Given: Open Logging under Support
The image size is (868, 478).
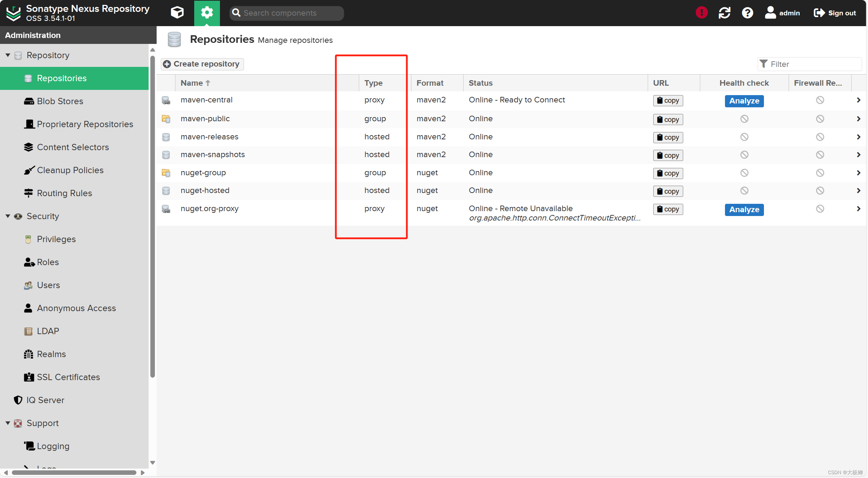Looking at the screenshot, I should [x=74, y=446].
